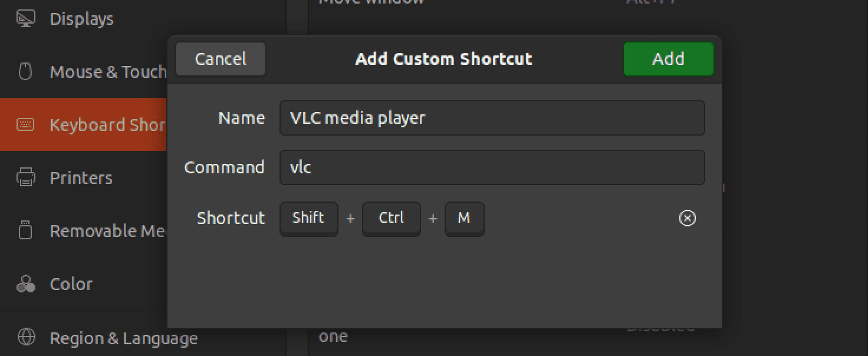Click the Color circles icon
The height and width of the screenshot is (356, 868).
25,284
